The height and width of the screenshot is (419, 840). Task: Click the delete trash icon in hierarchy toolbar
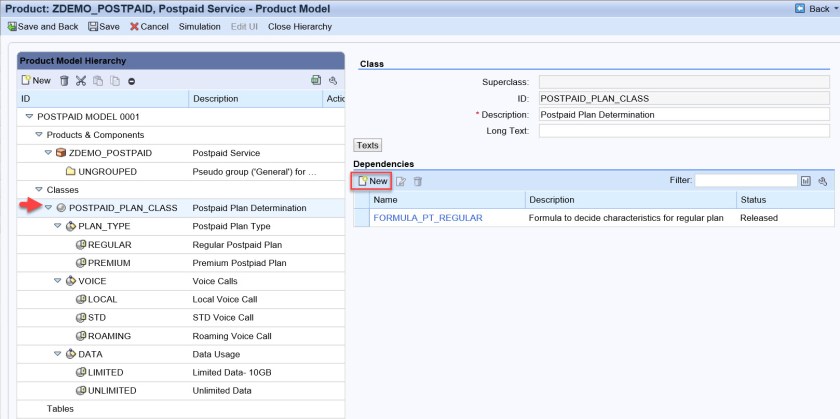click(65, 80)
